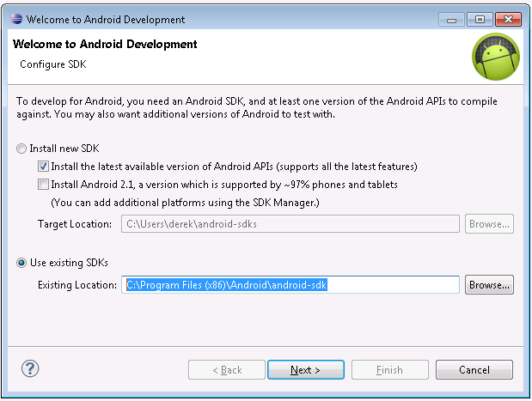Uncheck Install latest available Android APIs
The height and width of the screenshot is (401, 532).
43,167
